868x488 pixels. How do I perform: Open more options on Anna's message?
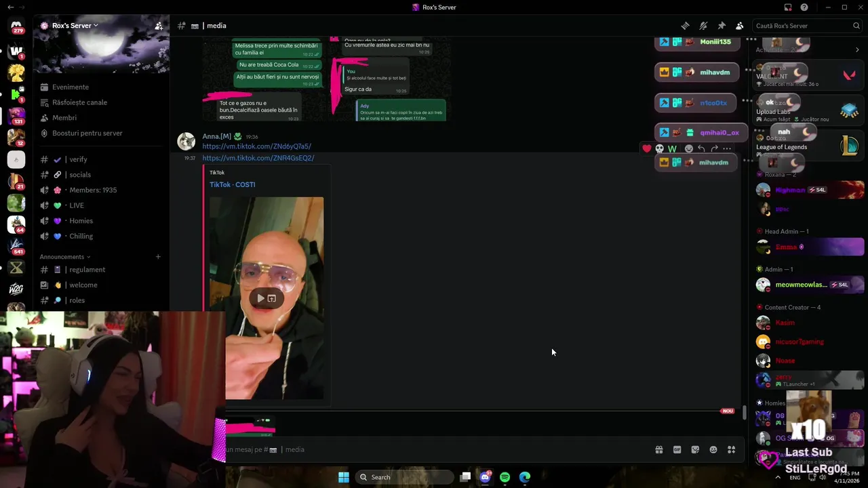[x=727, y=148]
